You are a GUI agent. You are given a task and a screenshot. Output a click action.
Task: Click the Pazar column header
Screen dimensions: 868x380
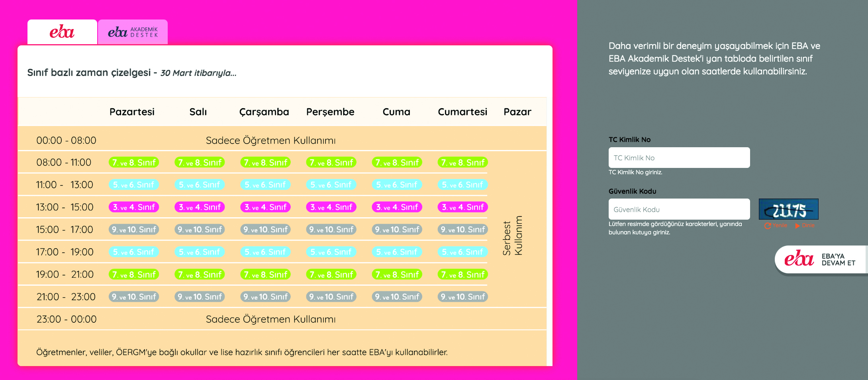[517, 112]
